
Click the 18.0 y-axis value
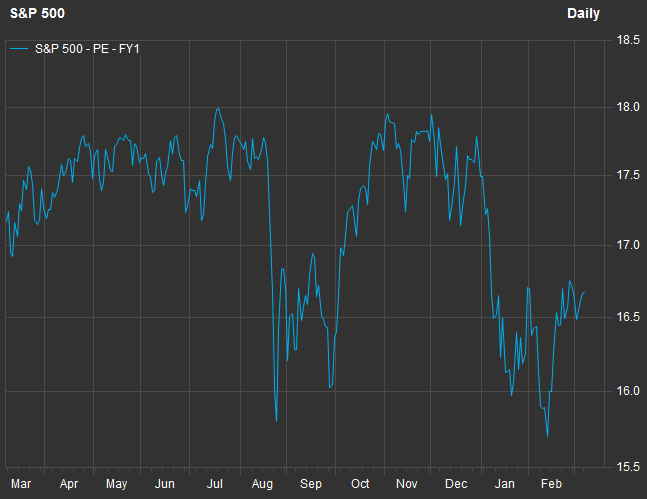[x=628, y=107]
